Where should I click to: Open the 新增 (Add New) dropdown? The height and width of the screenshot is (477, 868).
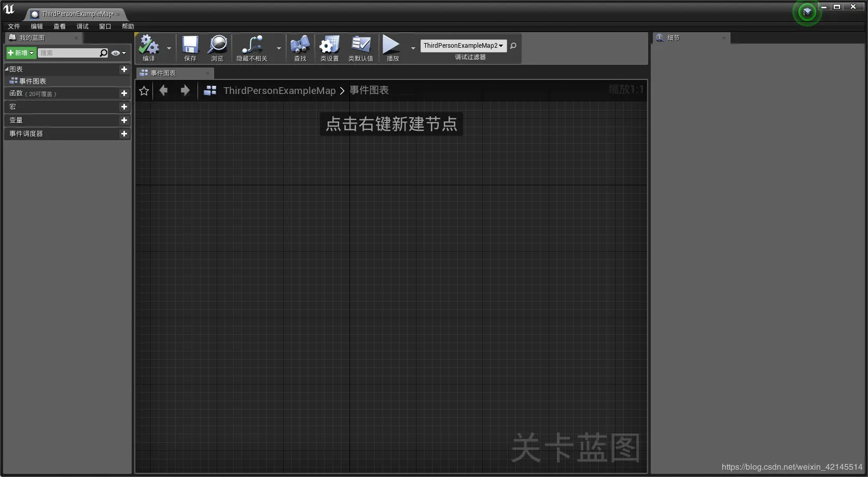tap(21, 53)
